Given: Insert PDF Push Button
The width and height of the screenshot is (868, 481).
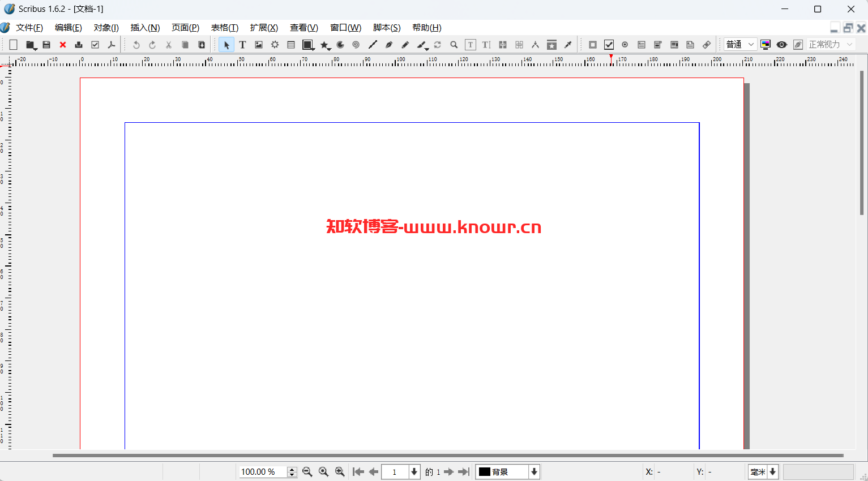Looking at the screenshot, I should pos(593,45).
